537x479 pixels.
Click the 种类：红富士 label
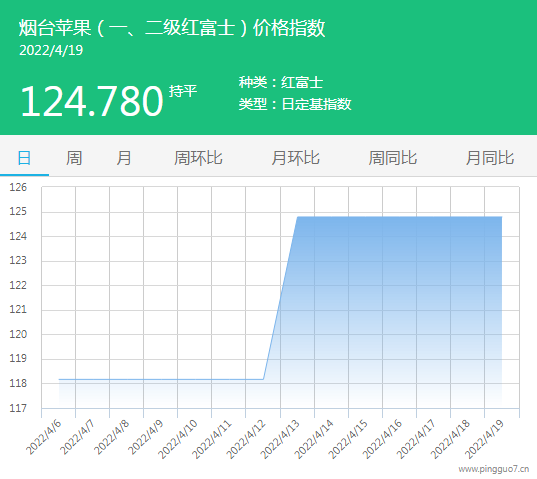click(x=281, y=83)
